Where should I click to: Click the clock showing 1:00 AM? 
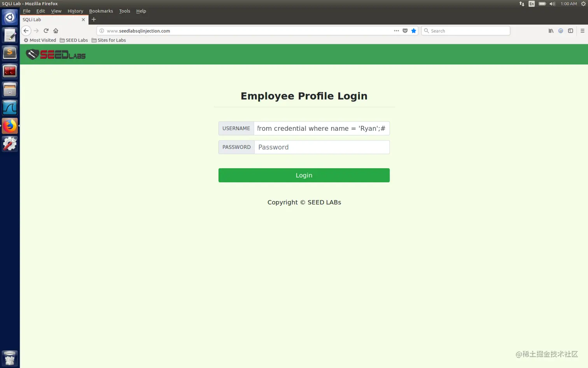569,4
